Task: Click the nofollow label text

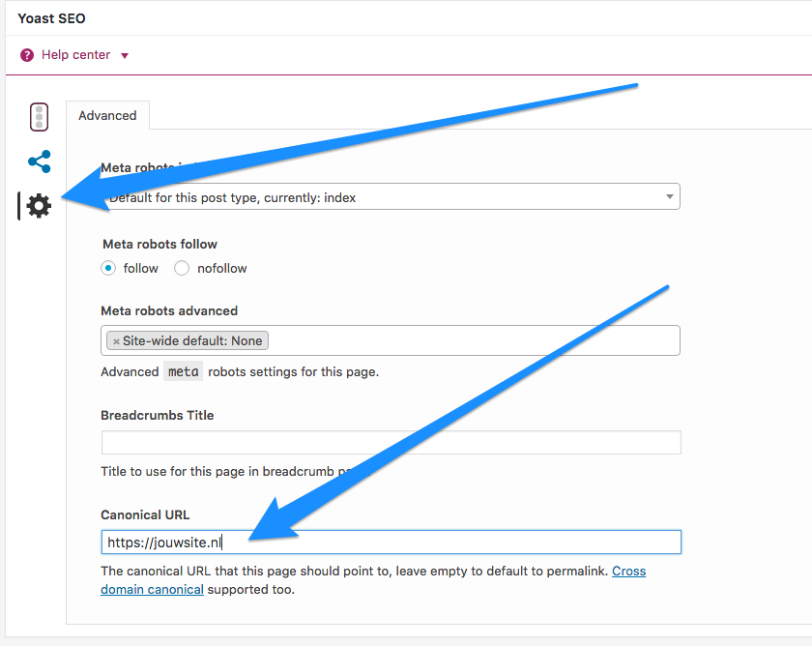Action: click(x=221, y=268)
